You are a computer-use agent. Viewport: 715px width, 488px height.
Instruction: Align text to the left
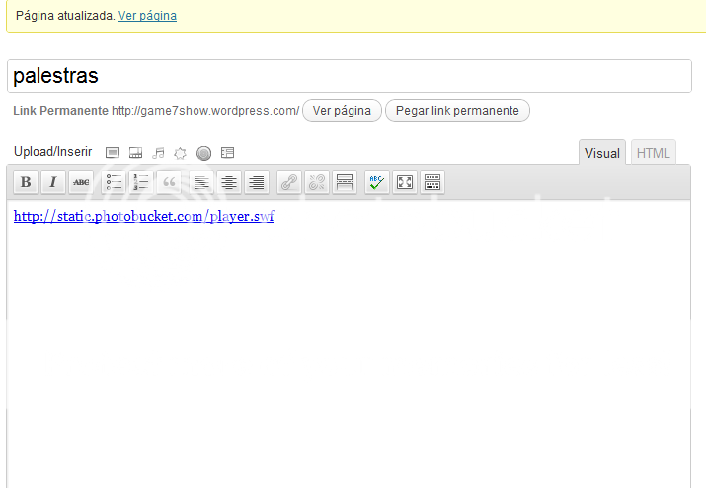pos(201,182)
